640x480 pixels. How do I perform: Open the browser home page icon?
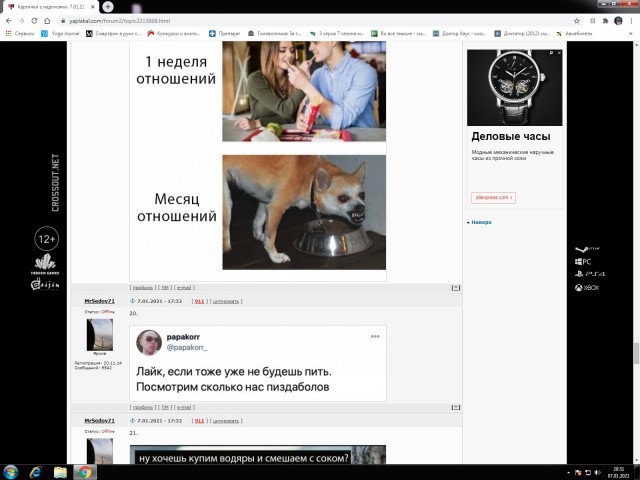click(x=47, y=21)
